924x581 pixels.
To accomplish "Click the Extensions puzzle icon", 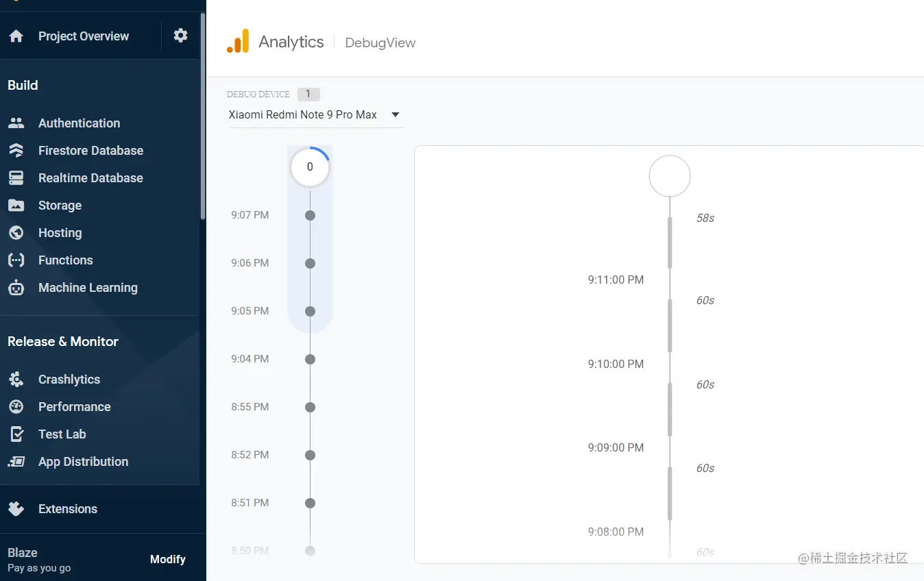I will pyautogui.click(x=16, y=509).
